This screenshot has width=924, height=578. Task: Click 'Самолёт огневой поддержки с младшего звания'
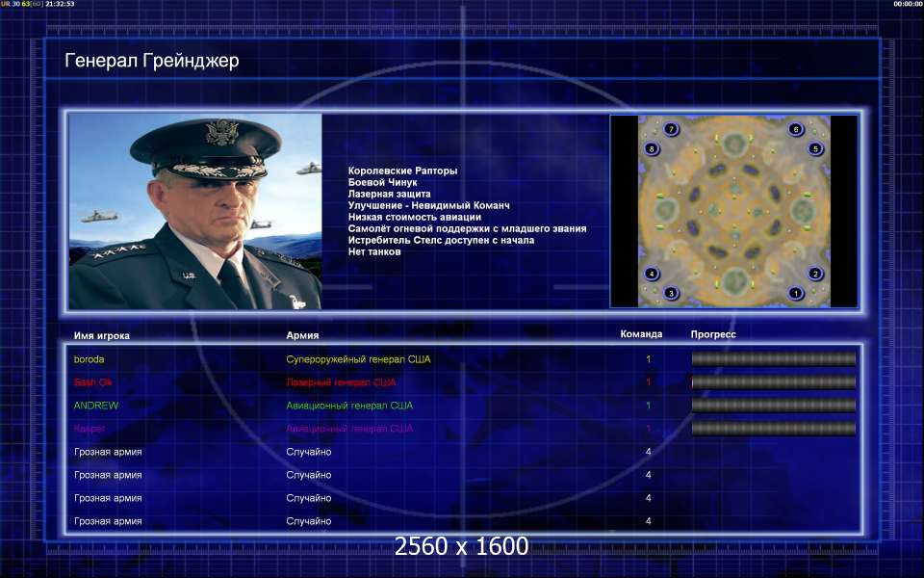coord(468,228)
